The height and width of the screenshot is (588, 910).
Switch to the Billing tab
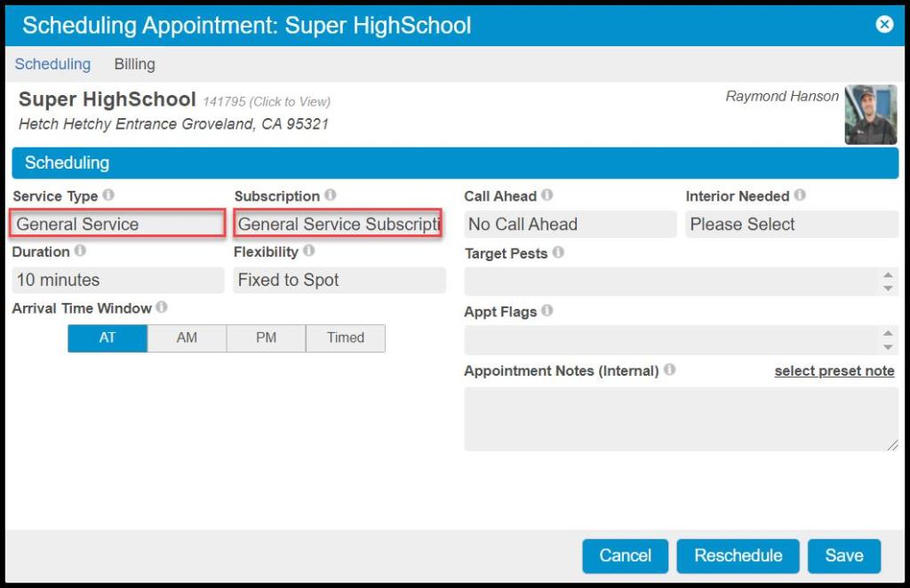[134, 64]
